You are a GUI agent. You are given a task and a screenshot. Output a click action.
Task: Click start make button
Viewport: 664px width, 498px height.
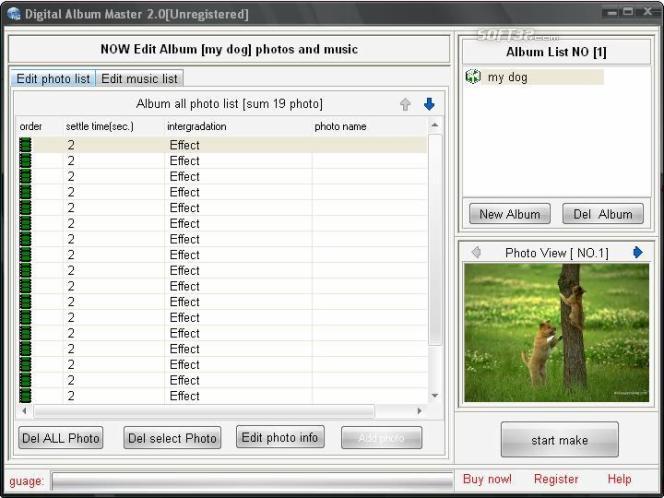tap(559, 440)
